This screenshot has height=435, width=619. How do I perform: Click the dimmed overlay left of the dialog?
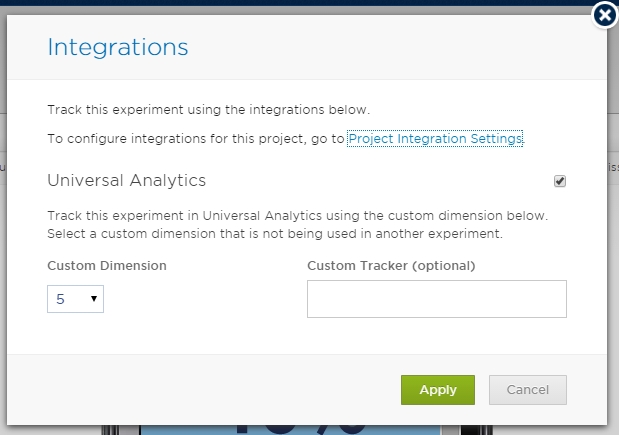click(3, 250)
